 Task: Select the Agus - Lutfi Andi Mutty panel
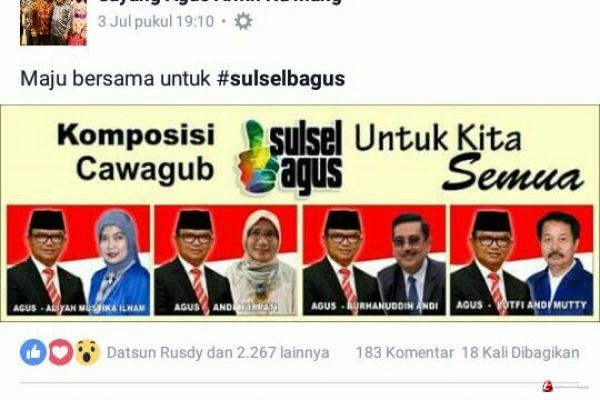click(521, 260)
